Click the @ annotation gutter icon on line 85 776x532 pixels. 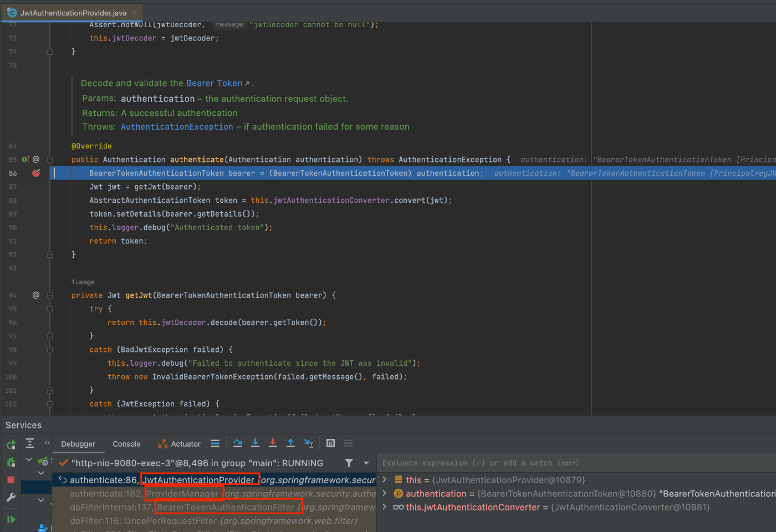36,160
